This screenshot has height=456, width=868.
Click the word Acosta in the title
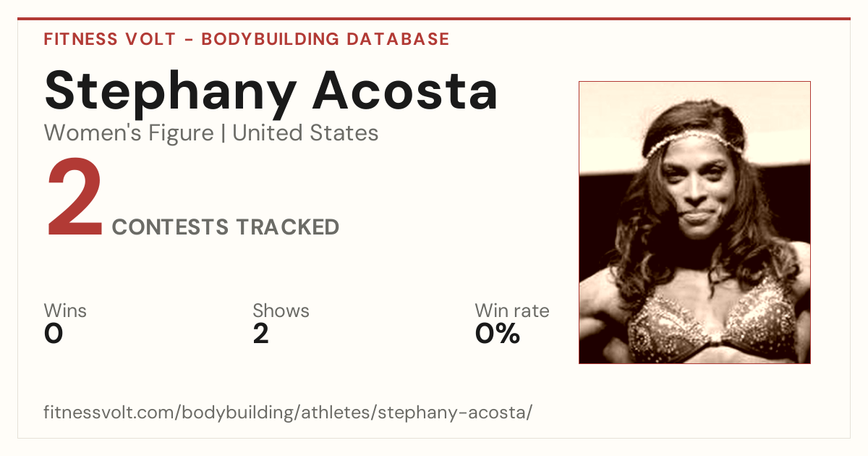coord(405,91)
